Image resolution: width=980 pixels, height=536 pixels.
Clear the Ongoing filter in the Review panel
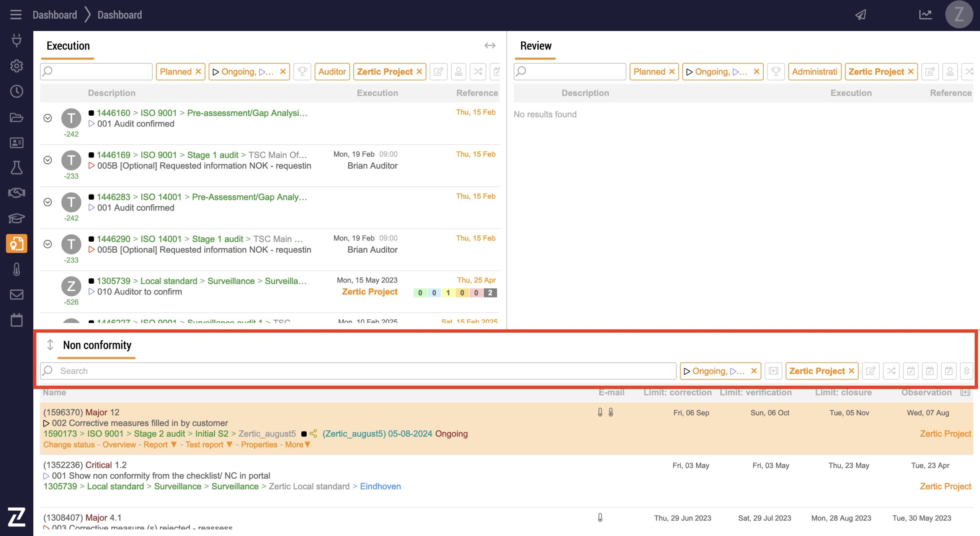click(x=756, y=72)
